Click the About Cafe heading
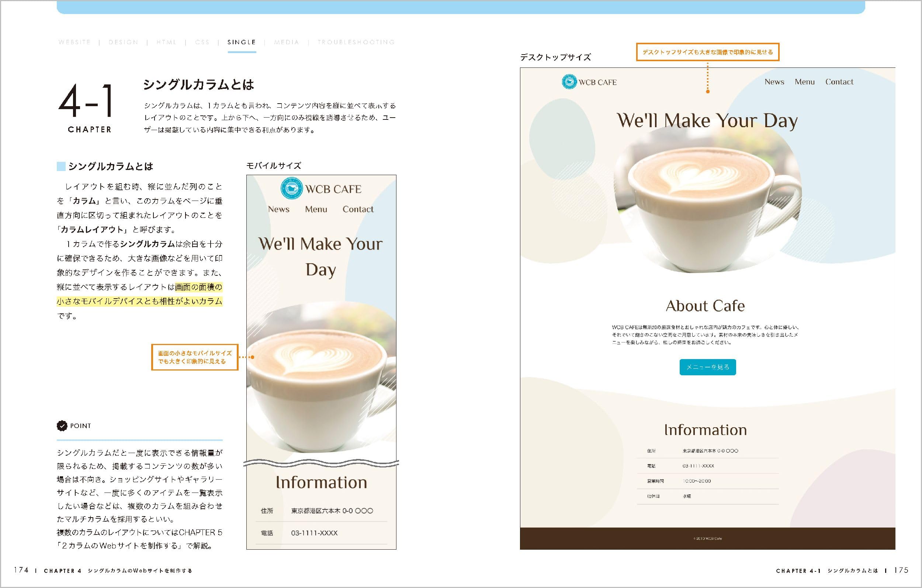Viewport: 922px width, 588px height. pos(705,306)
